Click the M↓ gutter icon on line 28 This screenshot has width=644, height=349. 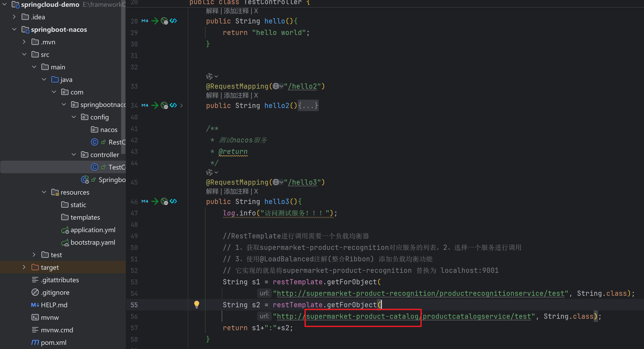click(x=145, y=21)
